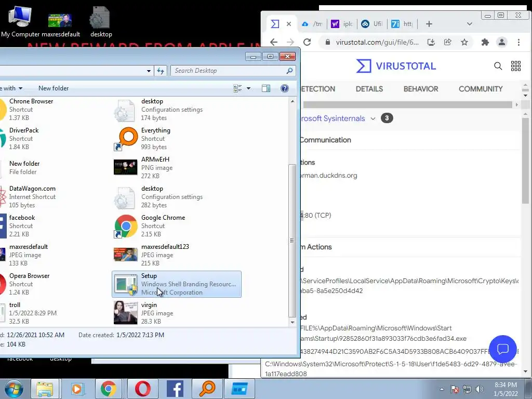Click Explorer search magnifier icon

[x=289, y=71]
